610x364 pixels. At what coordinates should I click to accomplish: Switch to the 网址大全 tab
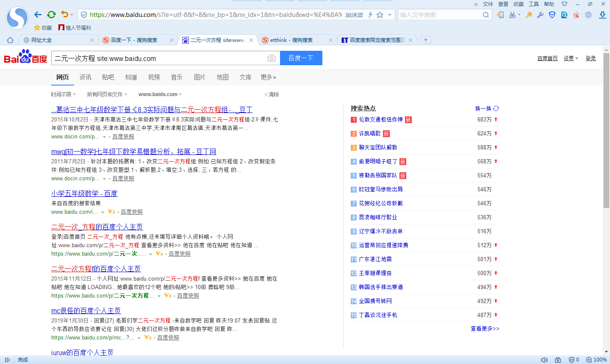(x=57, y=40)
